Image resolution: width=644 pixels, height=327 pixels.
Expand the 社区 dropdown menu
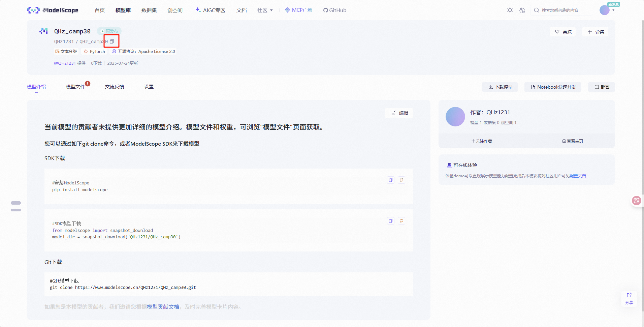coord(265,10)
